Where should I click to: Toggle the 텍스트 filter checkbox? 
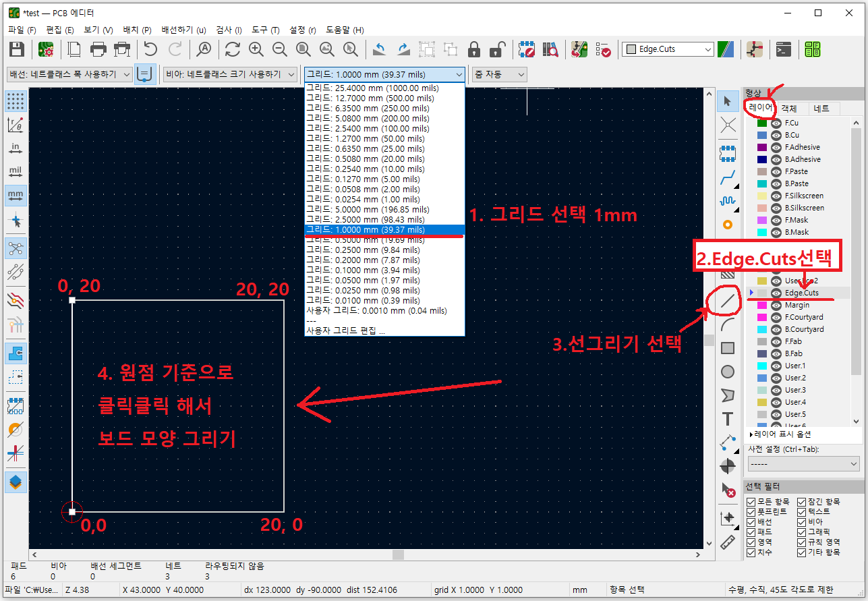click(802, 512)
